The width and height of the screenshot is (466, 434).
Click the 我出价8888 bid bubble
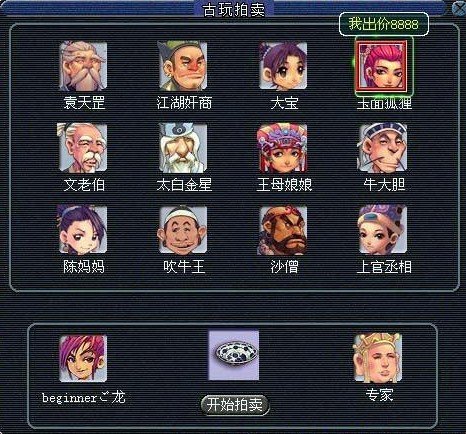click(x=383, y=24)
